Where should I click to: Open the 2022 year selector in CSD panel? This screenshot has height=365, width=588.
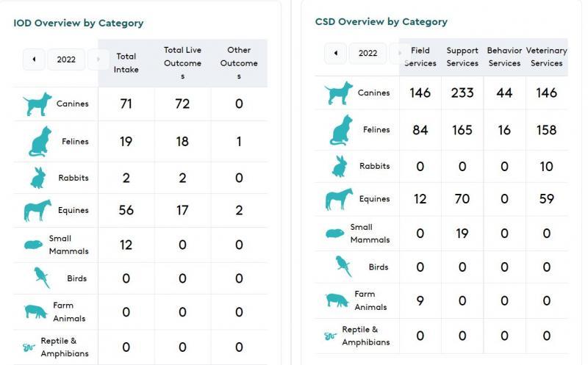(368, 53)
